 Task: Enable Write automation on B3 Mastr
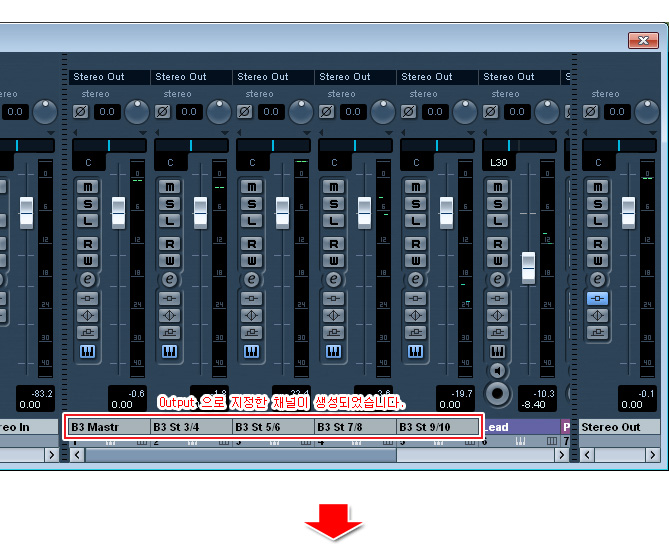pos(87,260)
